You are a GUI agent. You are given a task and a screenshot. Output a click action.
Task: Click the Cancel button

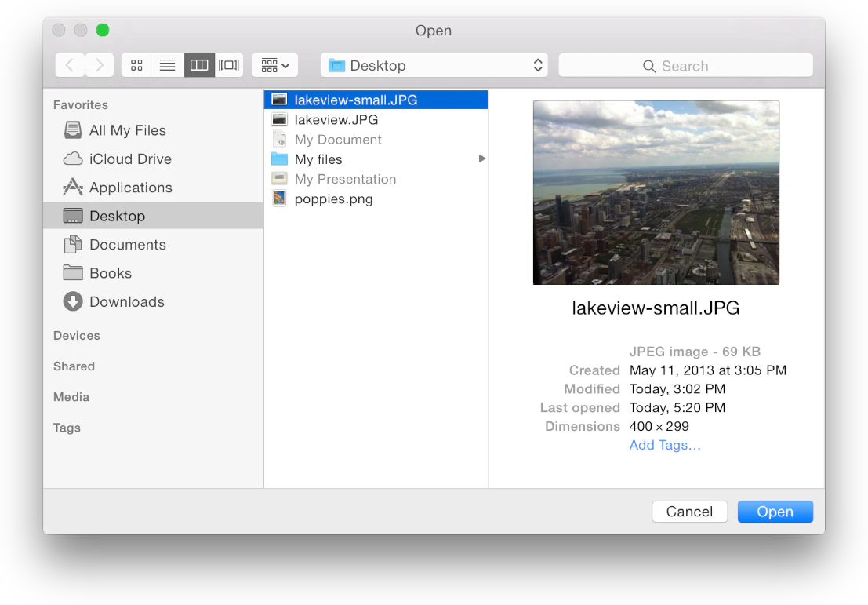(689, 512)
